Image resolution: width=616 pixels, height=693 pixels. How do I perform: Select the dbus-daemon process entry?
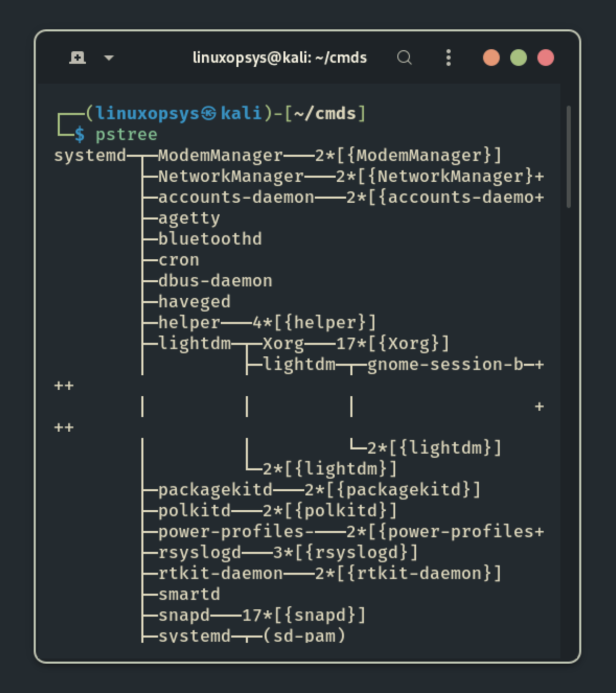[x=215, y=281]
